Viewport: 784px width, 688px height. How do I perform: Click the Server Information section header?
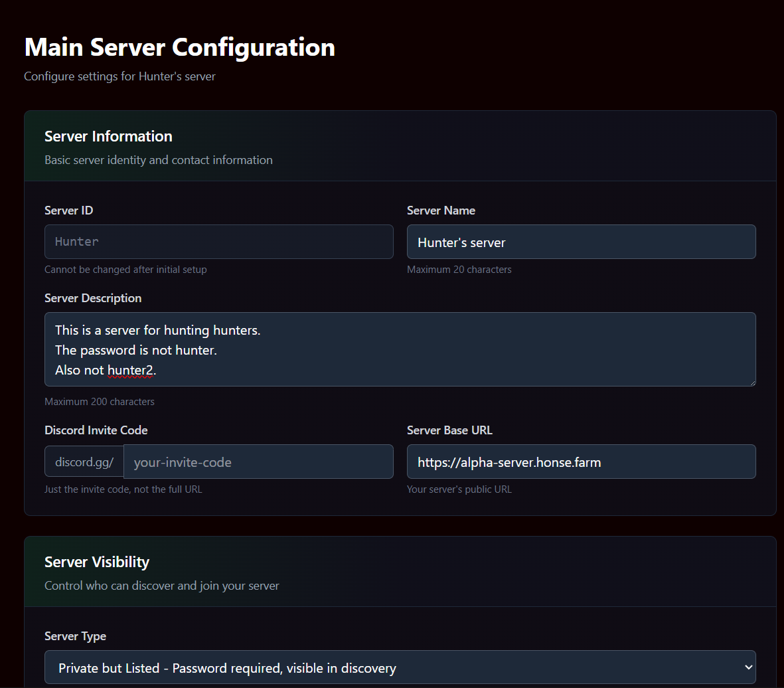point(108,136)
